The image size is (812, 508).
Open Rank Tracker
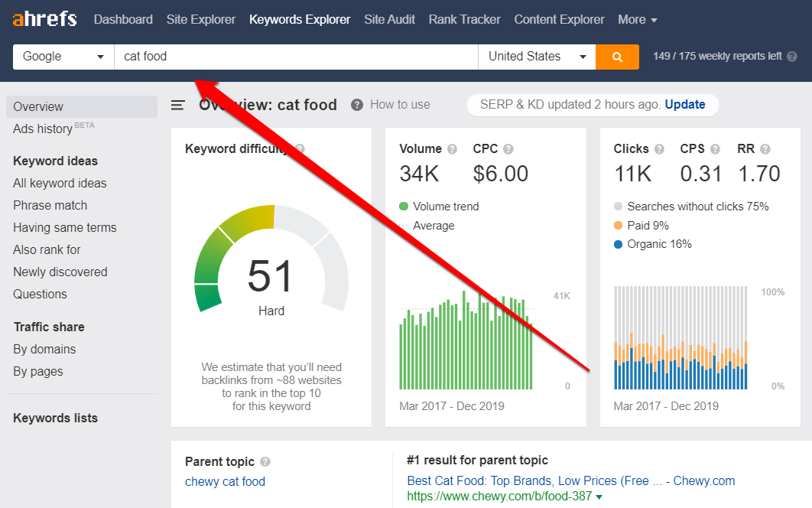coord(465,20)
